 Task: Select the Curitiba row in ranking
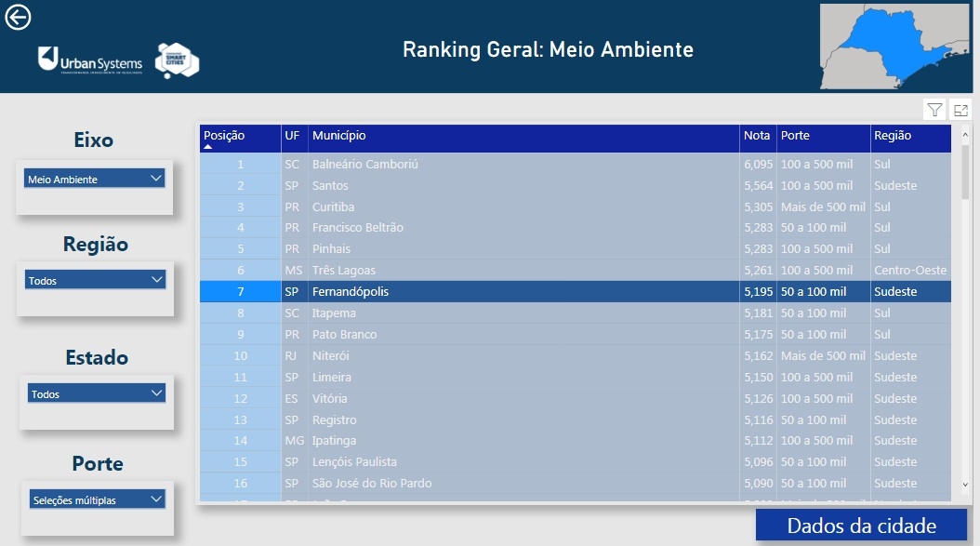click(333, 207)
